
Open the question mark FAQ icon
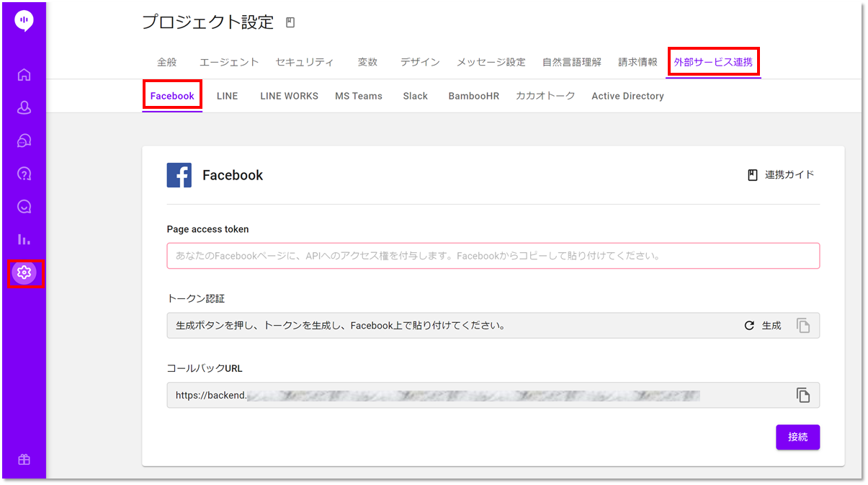24,174
